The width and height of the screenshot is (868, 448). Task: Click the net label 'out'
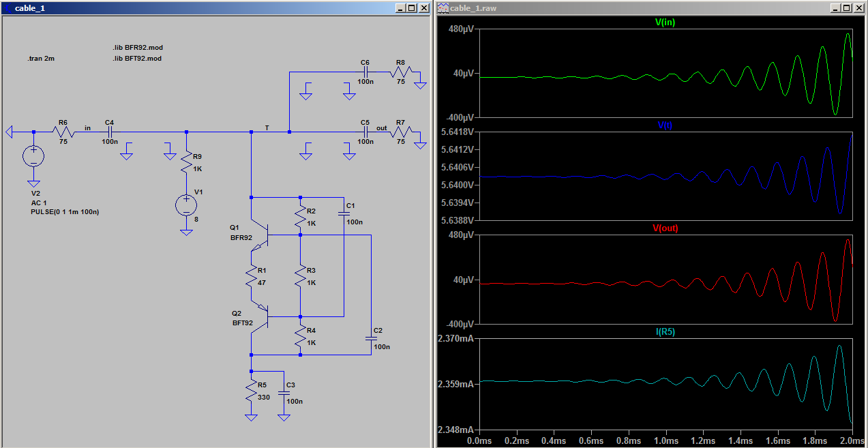(x=381, y=128)
